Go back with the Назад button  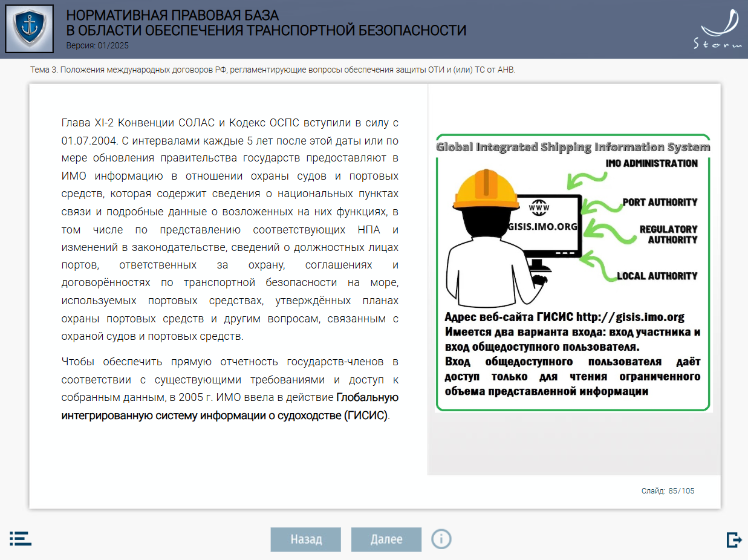(x=306, y=539)
